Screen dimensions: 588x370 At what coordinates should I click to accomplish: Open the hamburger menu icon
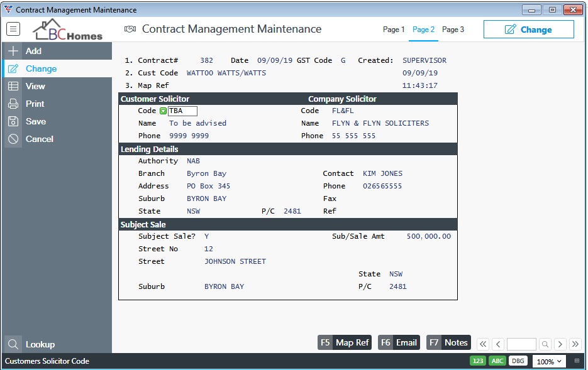13,29
